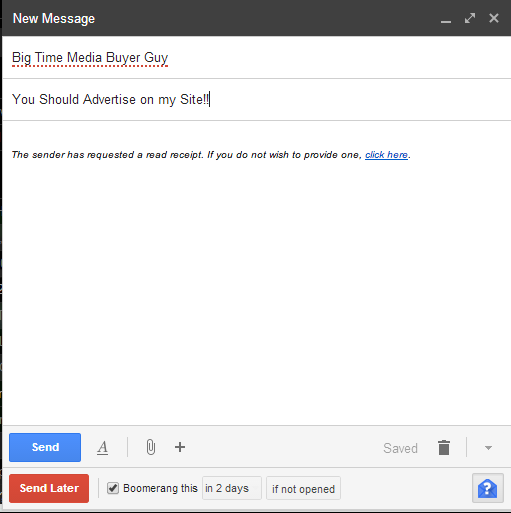Expand more options arrow beside trash
The width and height of the screenshot is (511, 513).
click(x=488, y=448)
